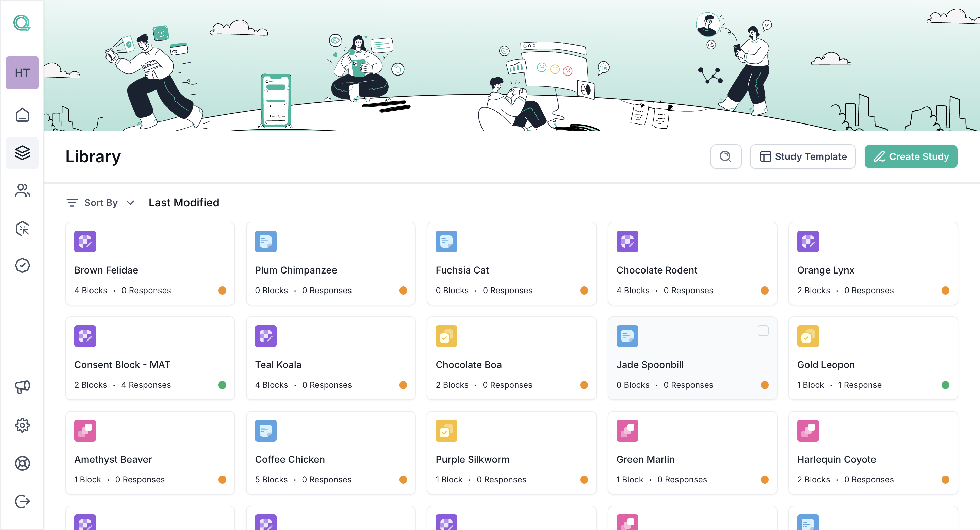Viewport: 980px width, 530px height.
Task: Expand the Sort By dropdown
Action: click(x=101, y=203)
